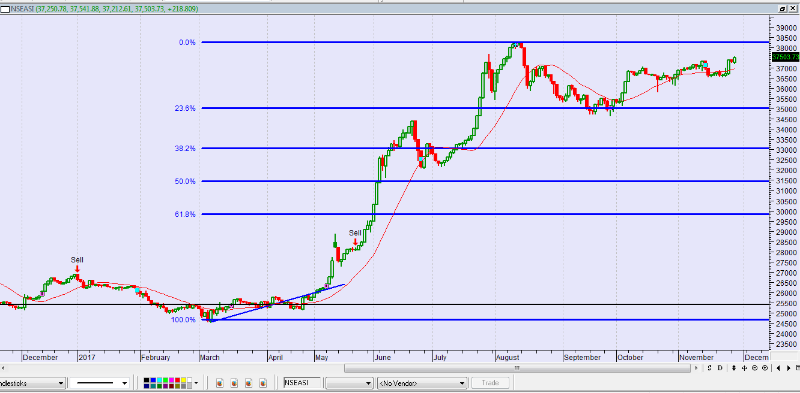Image resolution: width=800 pixels, height=393 pixels.
Task: Expand the color palette dropdown arrow
Action: 196,383
